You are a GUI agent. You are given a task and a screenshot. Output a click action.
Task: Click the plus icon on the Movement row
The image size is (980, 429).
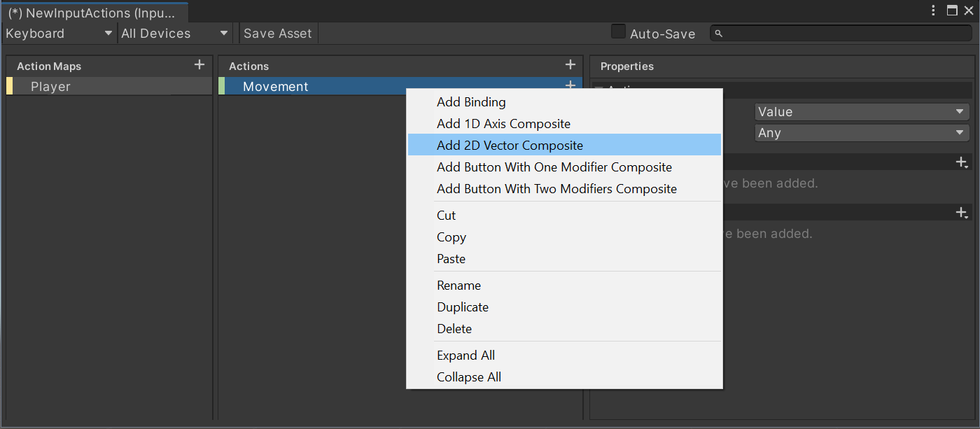tap(570, 85)
